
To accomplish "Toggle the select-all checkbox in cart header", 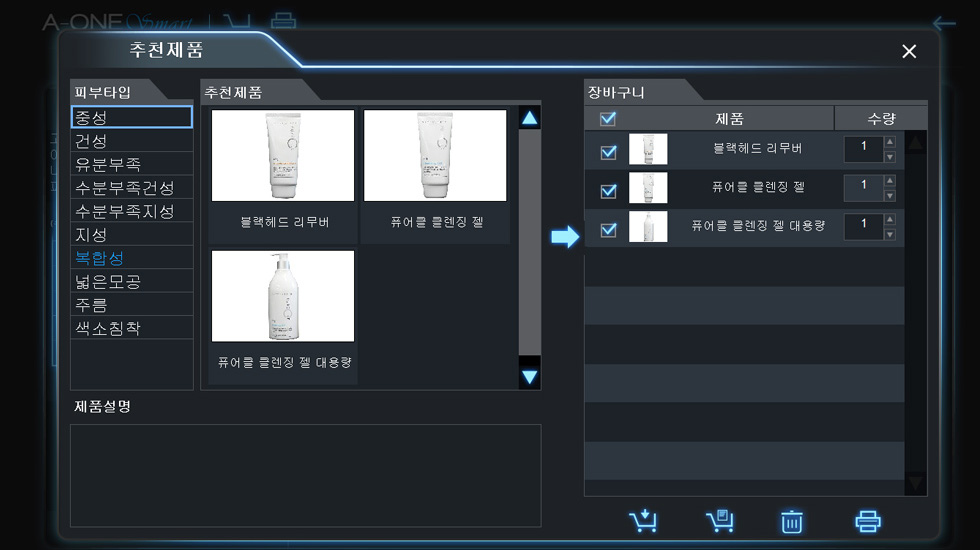I will coord(608,119).
